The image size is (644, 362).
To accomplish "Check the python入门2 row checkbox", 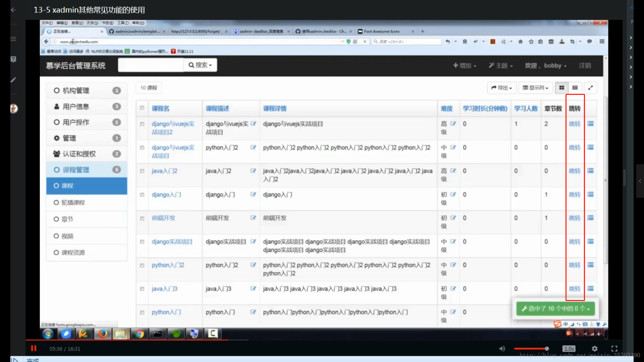I will [x=142, y=265].
